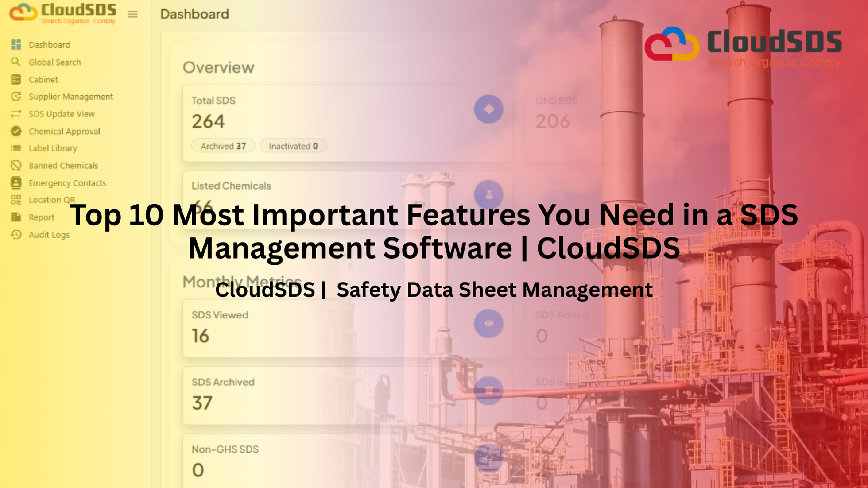Image resolution: width=868 pixels, height=488 pixels.
Task: Click the Location QR code icon
Action: 16,200
